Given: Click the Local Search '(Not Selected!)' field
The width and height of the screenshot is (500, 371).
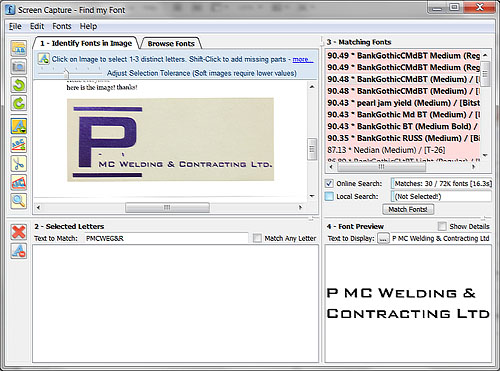Looking at the screenshot, I should (x=441, y=196).
